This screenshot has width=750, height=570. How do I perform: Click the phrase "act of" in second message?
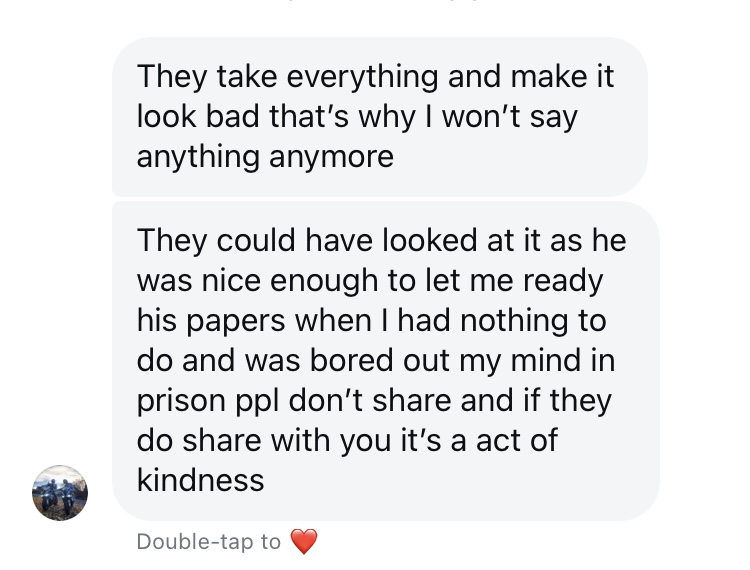pyautogui.click(x=517, y=440)
